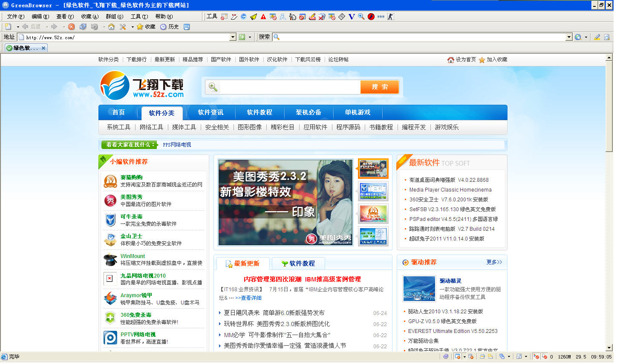
Task: Go back with the 后退 arrow button
Action: point(32,26)
